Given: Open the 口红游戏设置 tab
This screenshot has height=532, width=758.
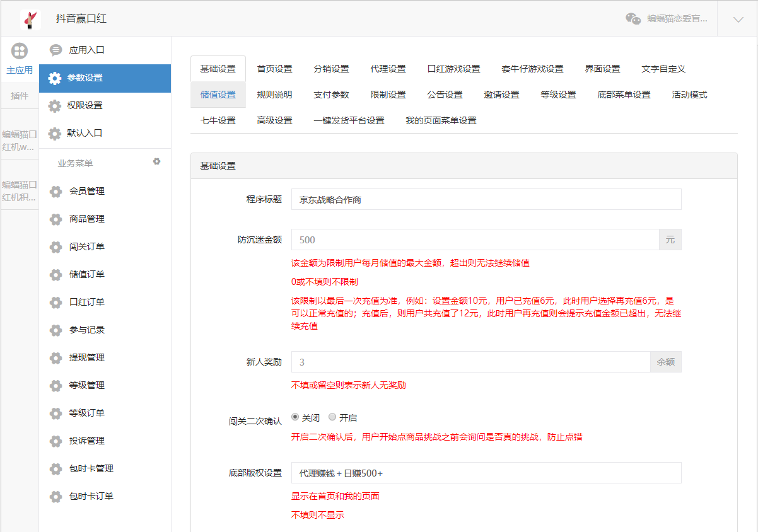Looking at the screenshot, I should [x=453, y=69].
